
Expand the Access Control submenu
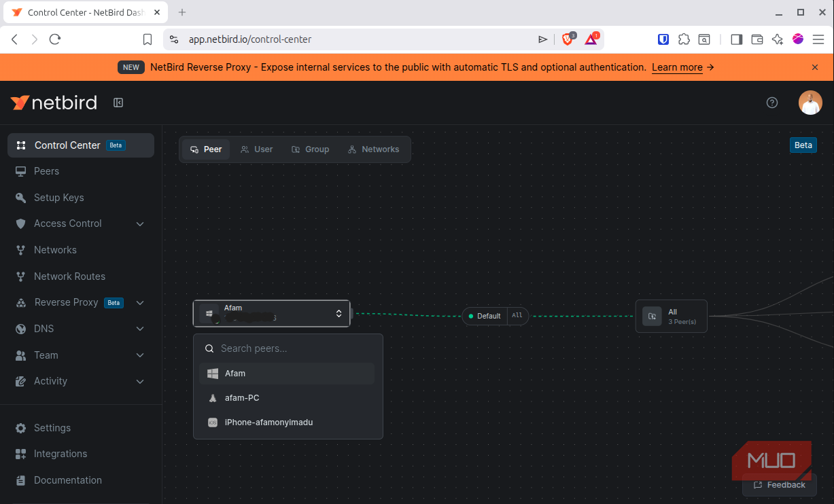tap(140, 224)
